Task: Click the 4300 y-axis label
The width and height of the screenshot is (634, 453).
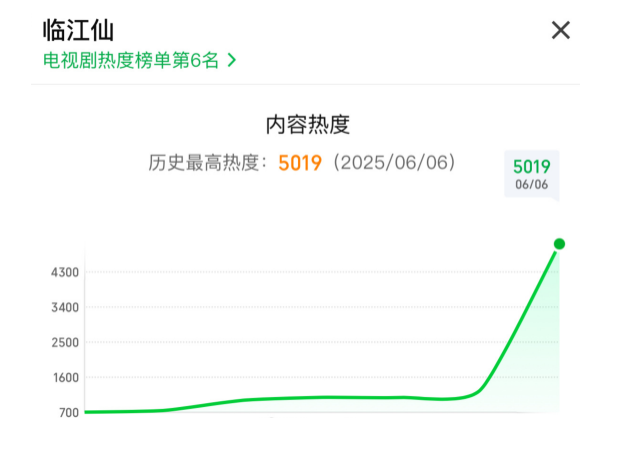Action: tap(65, 272)
